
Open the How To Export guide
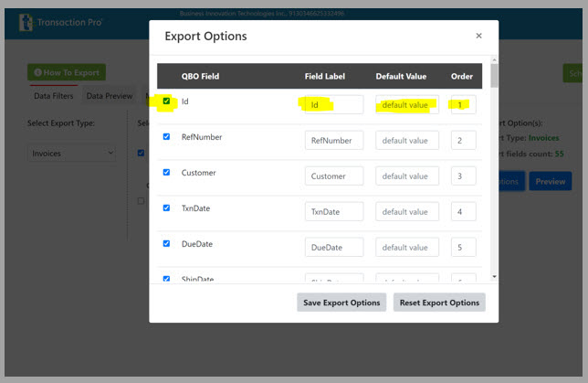(x=67, y=72)
